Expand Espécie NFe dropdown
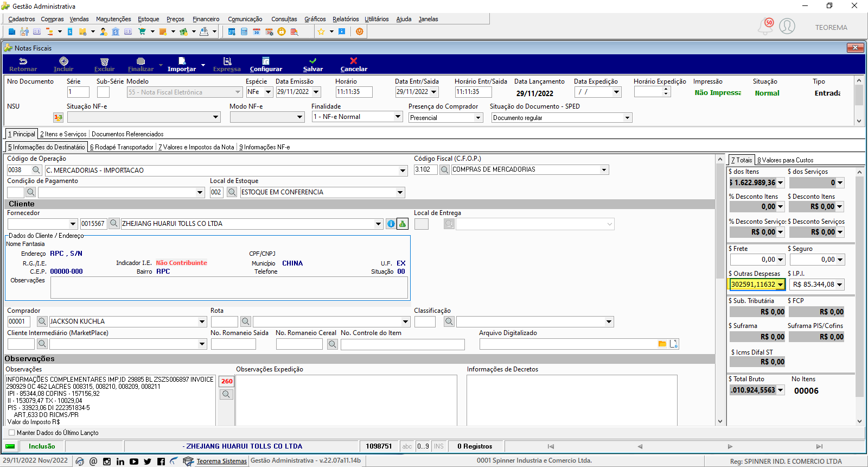The image size is (868, 467). coord(268,92)
